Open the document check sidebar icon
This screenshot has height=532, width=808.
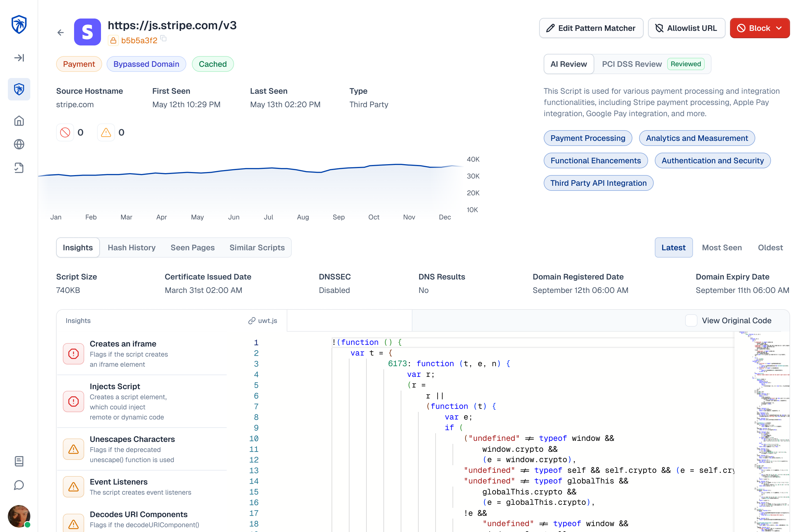click(19, 168)
